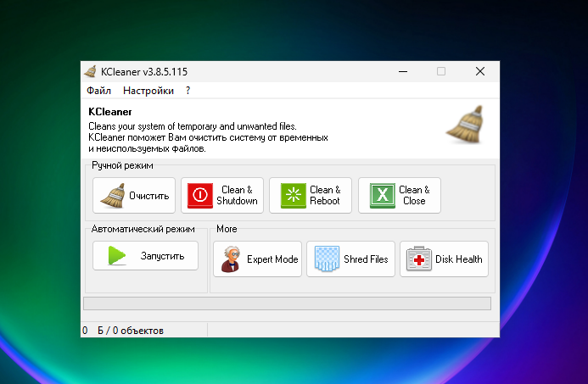588x384 pixels.
Task: Open Disk Health
Action: point(444,259)
